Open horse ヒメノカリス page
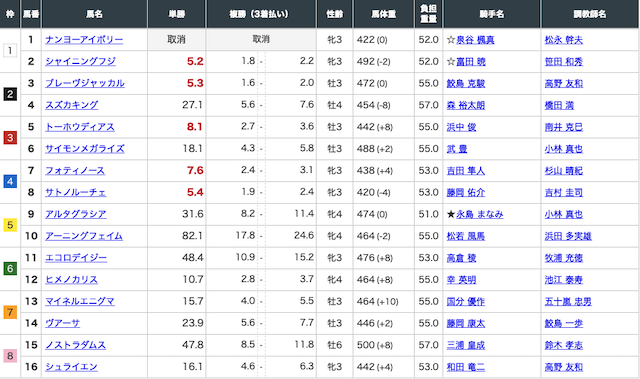The height and width of the screenshot is (379, 640). (x=71, y=280)
